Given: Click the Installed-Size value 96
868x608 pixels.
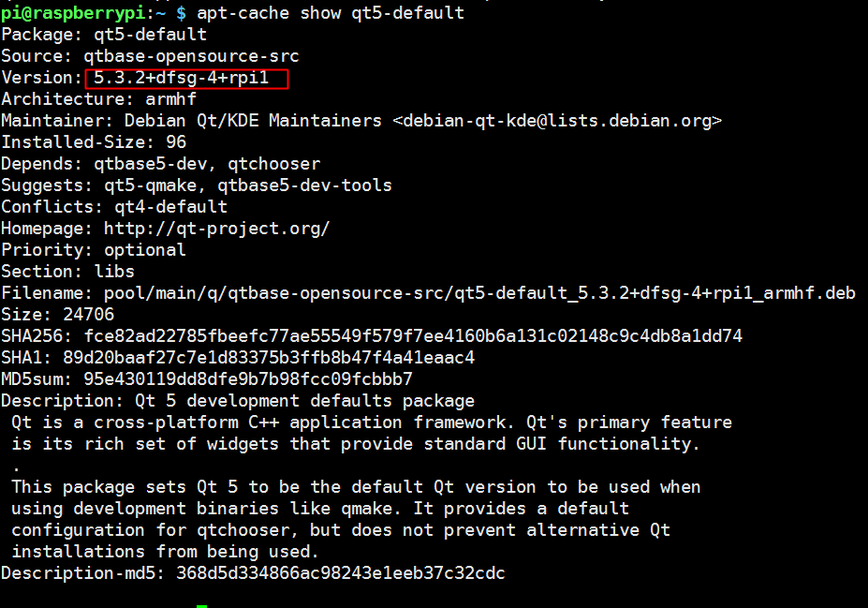Looking at the screenshot, I should point(176,142).
